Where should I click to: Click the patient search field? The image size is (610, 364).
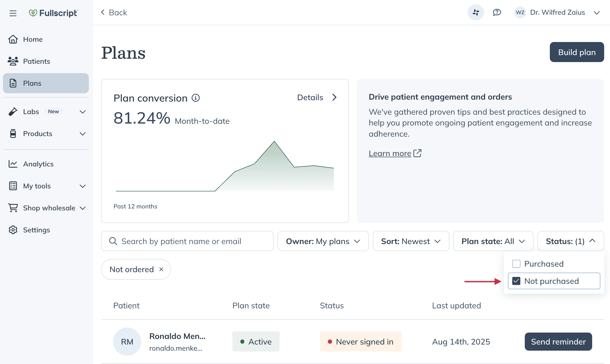coord(187,241)
